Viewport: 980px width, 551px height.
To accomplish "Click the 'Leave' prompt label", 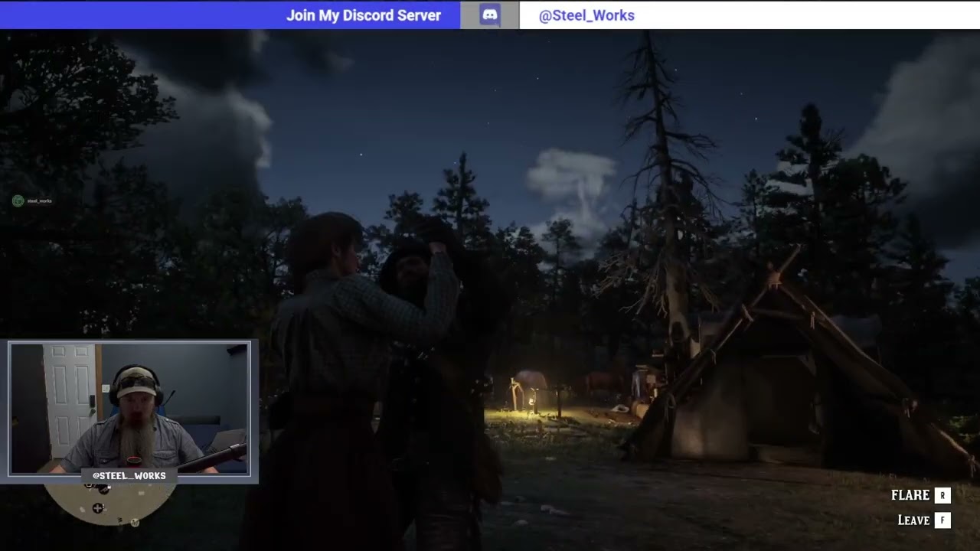I will pyautogui.click(x=913, y=520).
